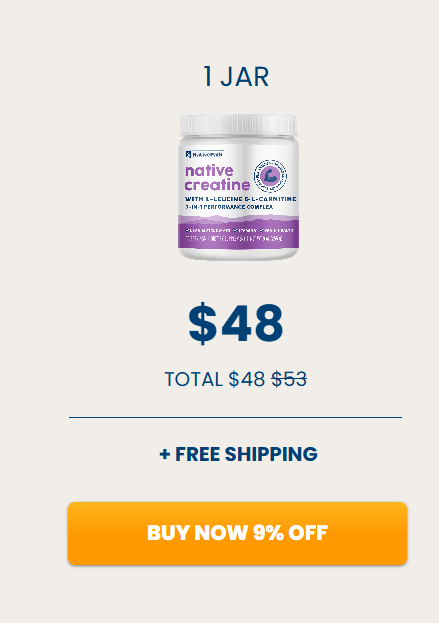The height and width of the screenshot is (623, 439).
Task: Click the '+ FREE SHIPPING' label
Action: tap(238, 454)
